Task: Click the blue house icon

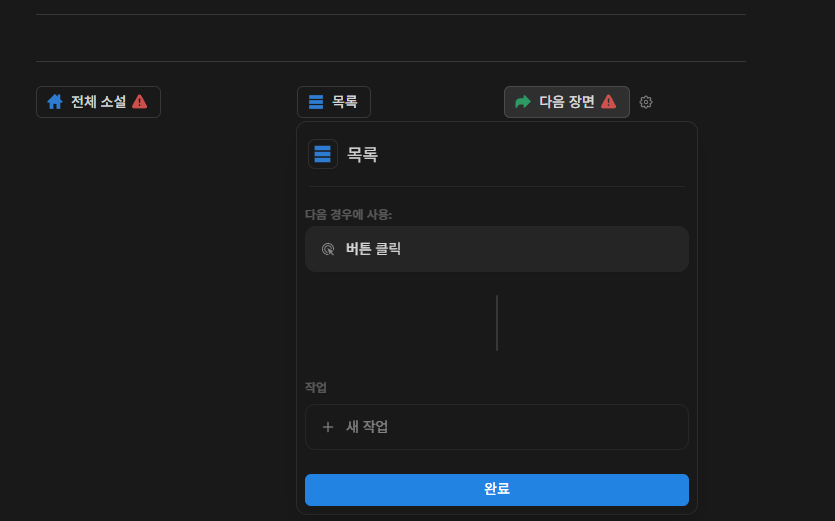Action: click(55, 102)
